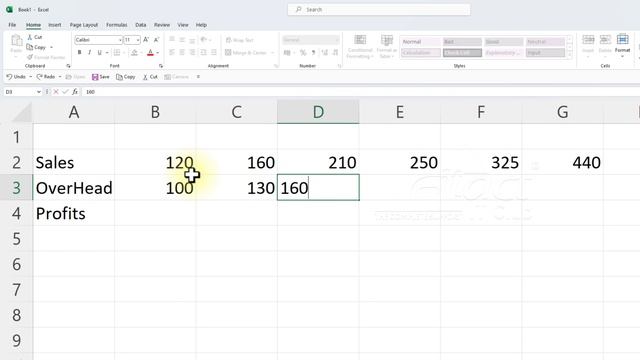Open the Calibri font name dropdown
The image size is (640, 360).
[120, 40]
